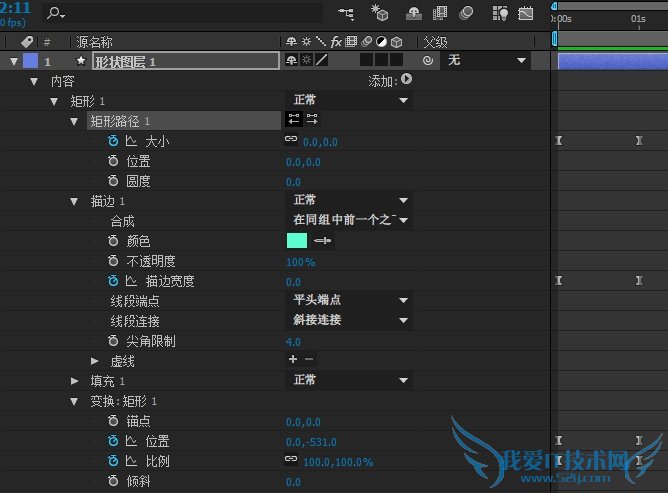The width and height of the screenshot is (668, 493).
Task: Toggle stopwatch for 不透明度 property
Action: tap(112, 260)
